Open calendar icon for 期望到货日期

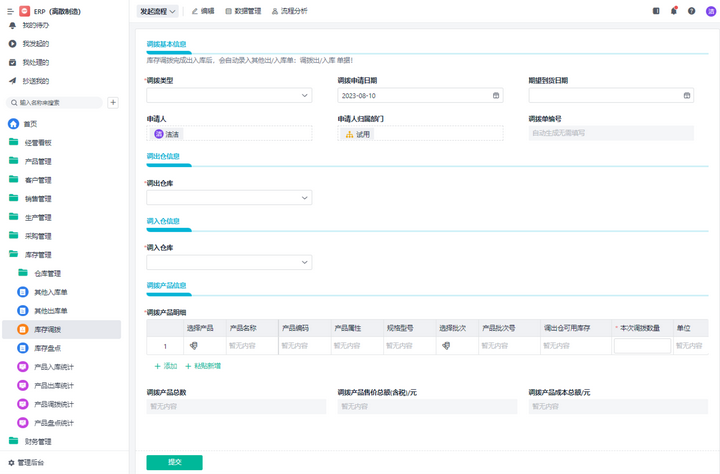click(687, 96)
